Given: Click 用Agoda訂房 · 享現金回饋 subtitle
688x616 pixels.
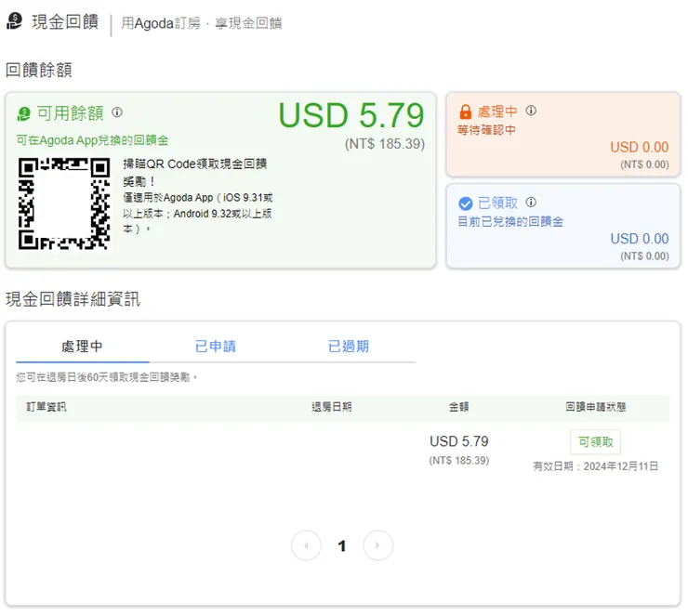Looking at the screenshot, I should [x=202, y=23].
